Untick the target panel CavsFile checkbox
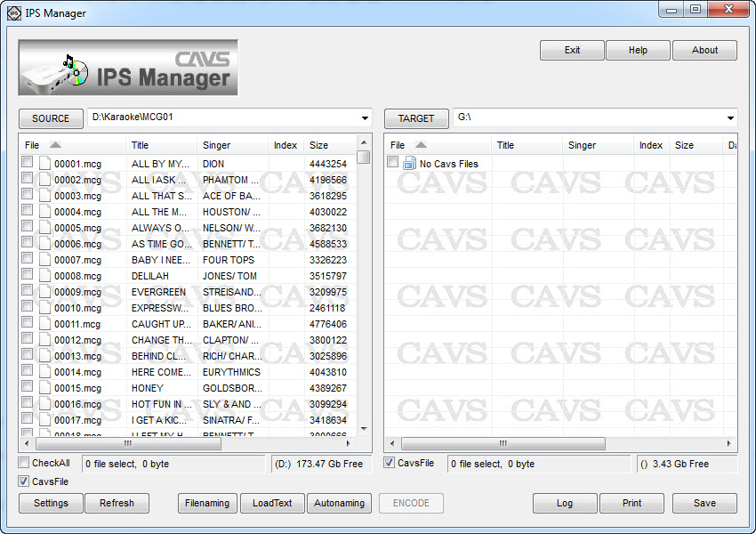The height and width of the screenshot is (534, 756). click(x=390, y=463)
